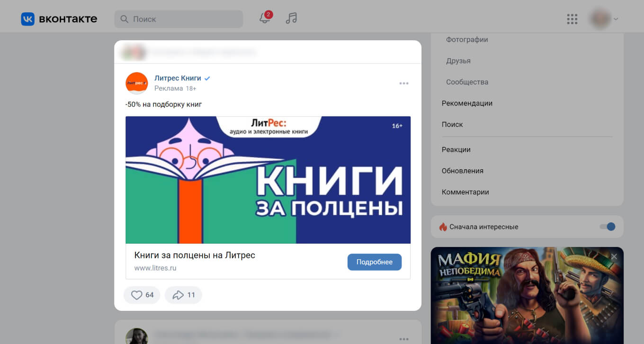Dismiss the Мафия непобедима ad banner
Image resolution: width=644 pixels, height=344 pixels.
[614, 256]
